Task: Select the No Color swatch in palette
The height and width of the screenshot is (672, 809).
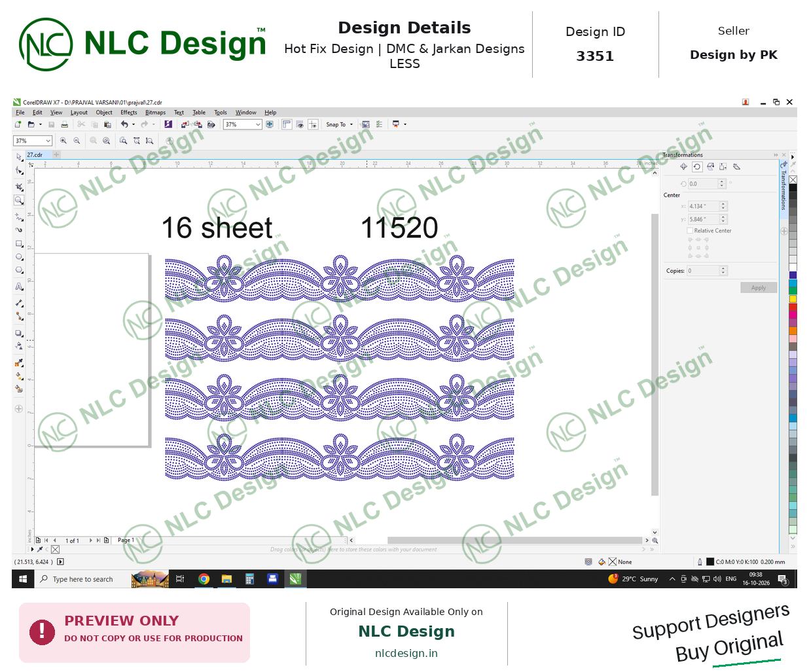Action: click(x=793, y=179)
